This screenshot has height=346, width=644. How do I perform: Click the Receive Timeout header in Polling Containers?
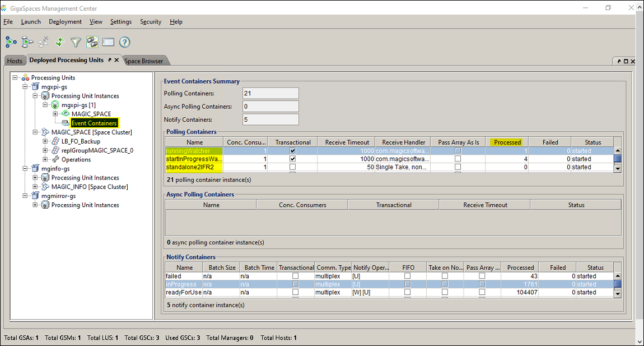point(347,142)
